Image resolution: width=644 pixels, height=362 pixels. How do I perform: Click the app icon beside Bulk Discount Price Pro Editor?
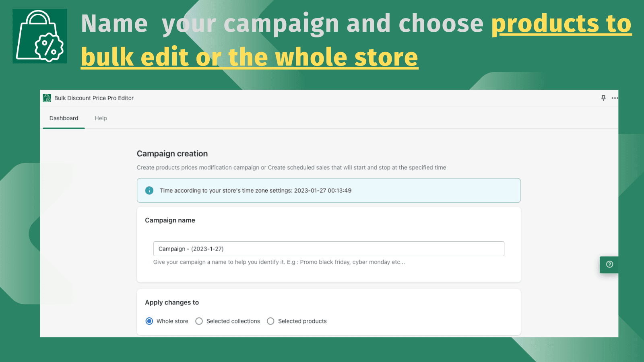(x=47, y=98)
